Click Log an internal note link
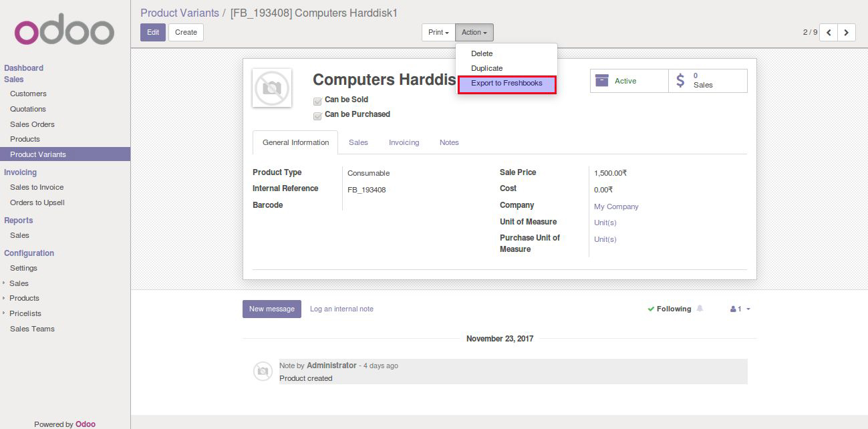This screenshot has height=429, width=868. click(341, 309)
